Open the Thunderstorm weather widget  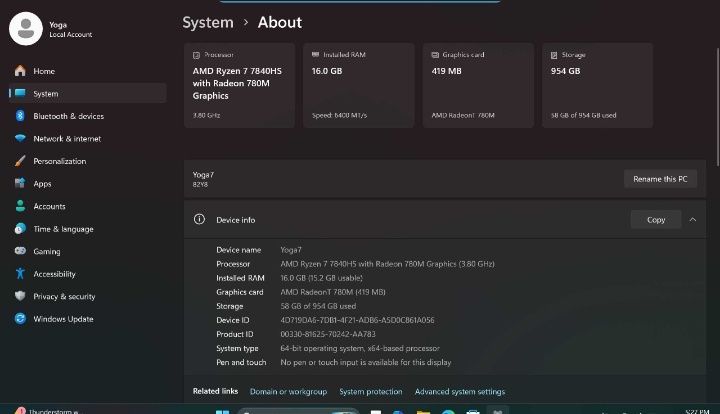[46, 411]
